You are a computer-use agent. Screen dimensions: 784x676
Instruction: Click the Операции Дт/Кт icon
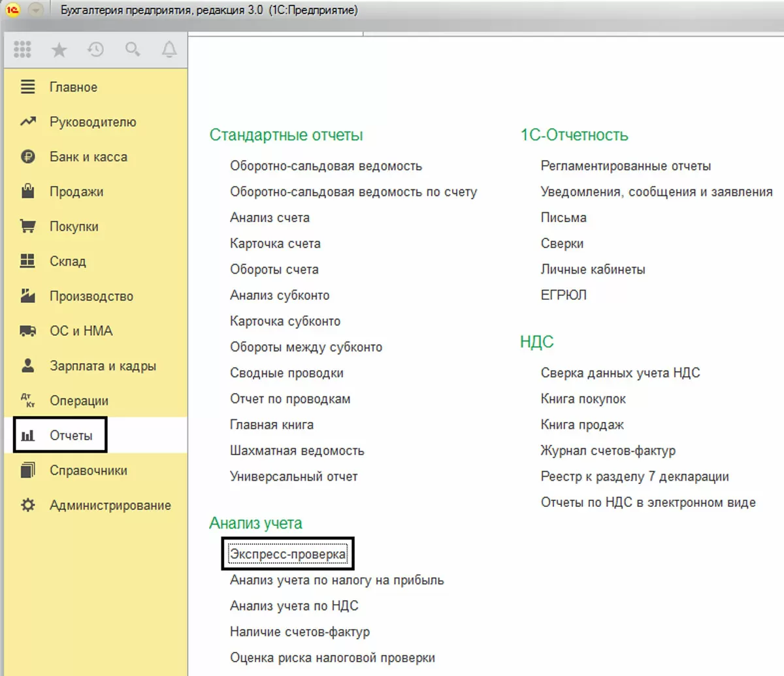click(x=27, y=400)
